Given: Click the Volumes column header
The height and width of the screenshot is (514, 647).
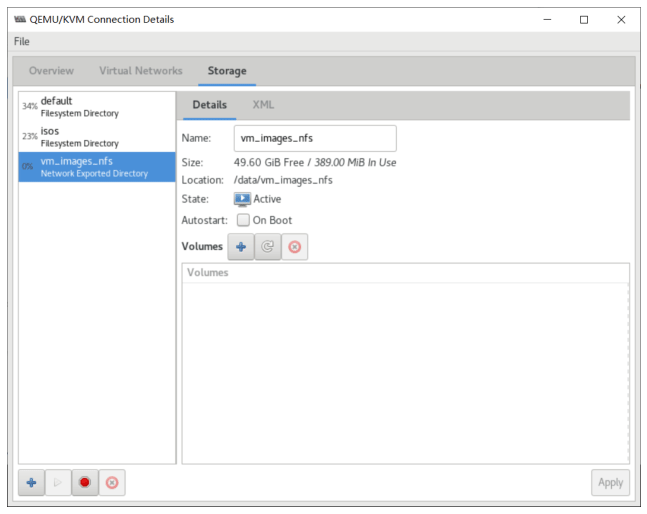Looking at the screenshot, I should tap(404, 272).
